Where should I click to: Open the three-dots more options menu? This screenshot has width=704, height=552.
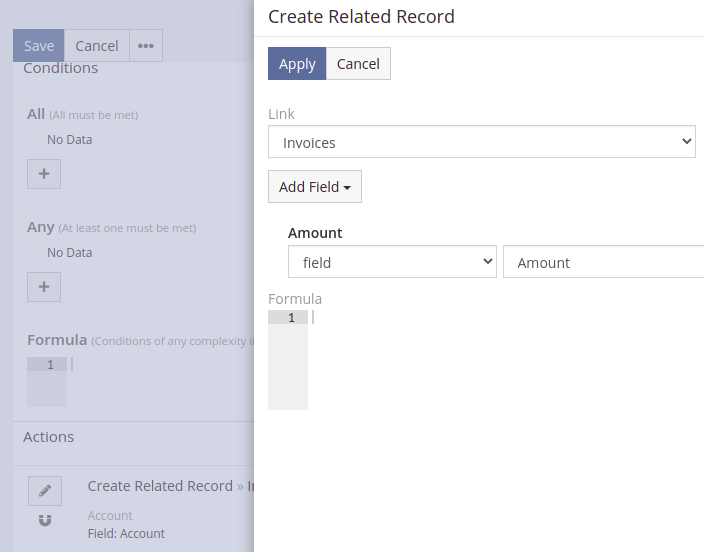(146, 46)
